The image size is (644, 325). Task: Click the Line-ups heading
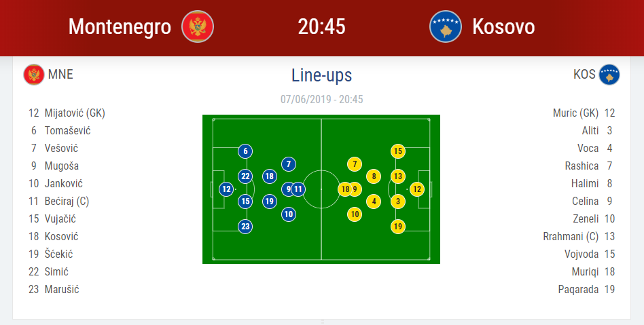[321, 75]
